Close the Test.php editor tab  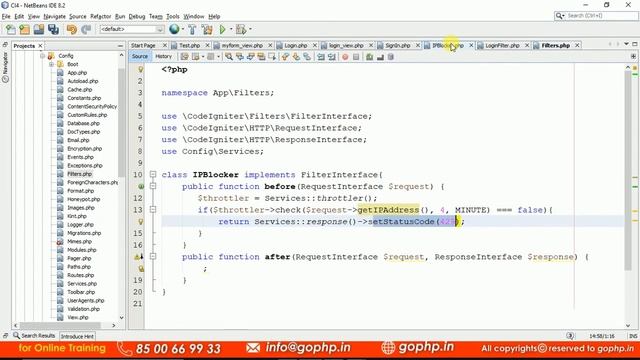pos(207,45)
